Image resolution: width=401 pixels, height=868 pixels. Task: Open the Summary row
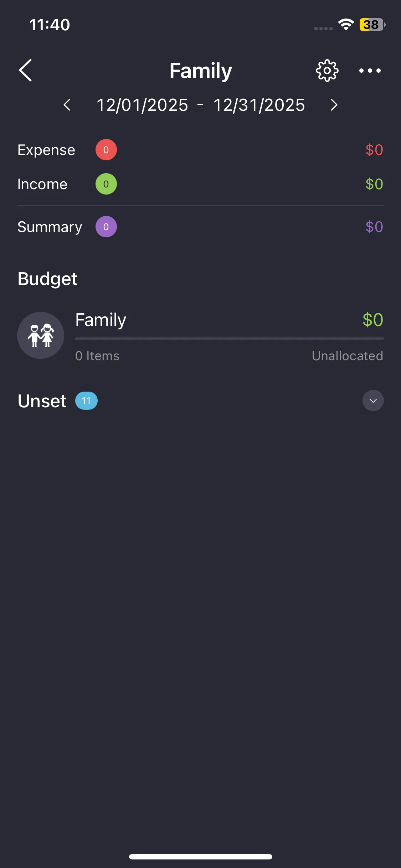[x=50, y=227]
